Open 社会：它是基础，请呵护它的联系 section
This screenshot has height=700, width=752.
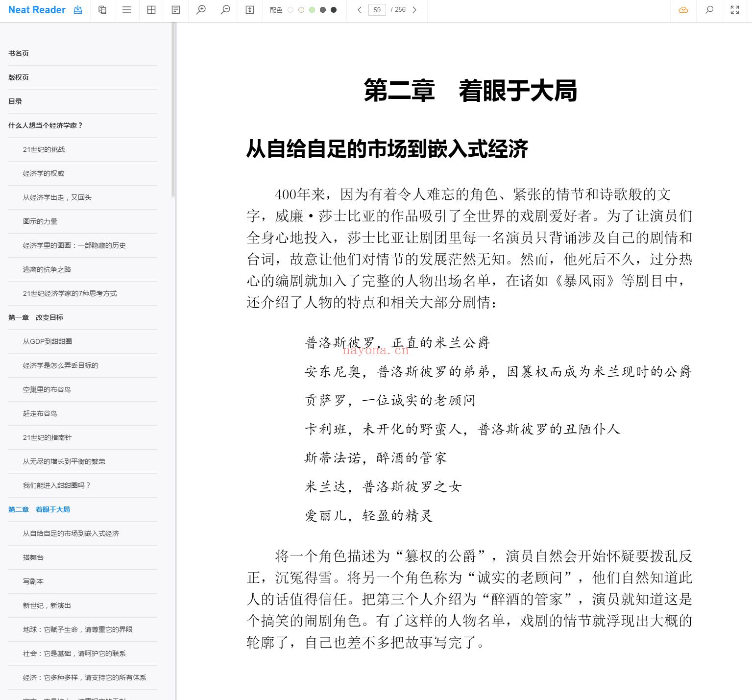74,653
